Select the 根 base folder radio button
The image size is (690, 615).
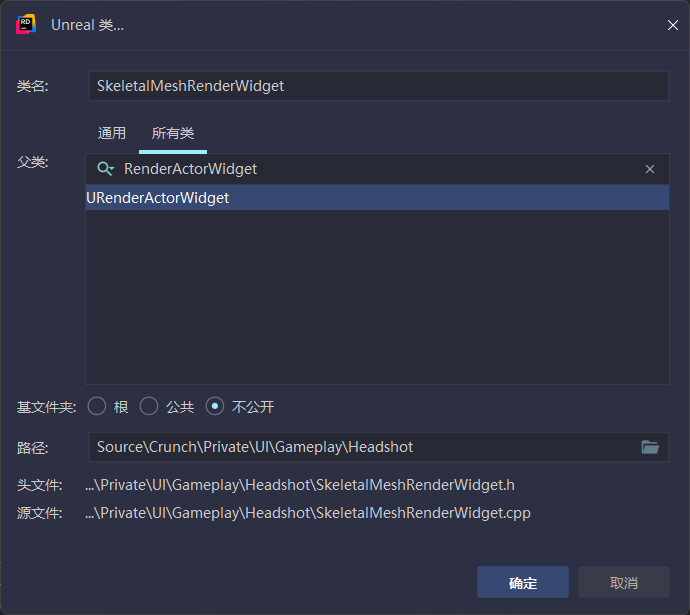click(x=97, y=406)
